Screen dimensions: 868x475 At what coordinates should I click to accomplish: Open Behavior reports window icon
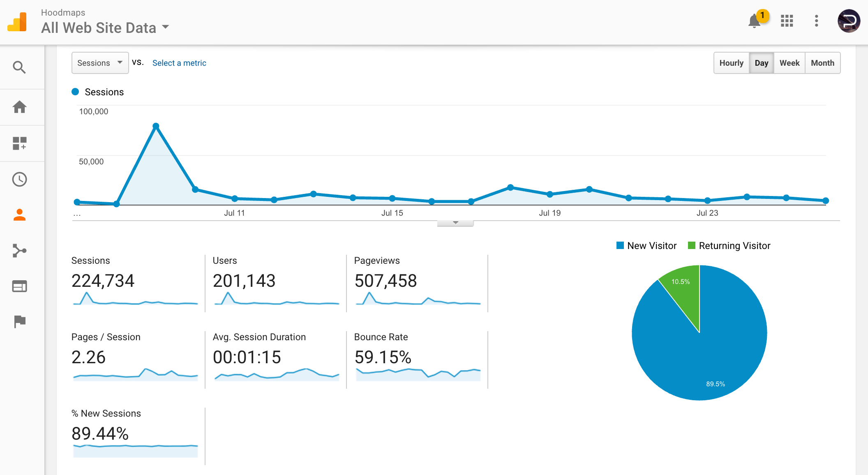point(19,286)
